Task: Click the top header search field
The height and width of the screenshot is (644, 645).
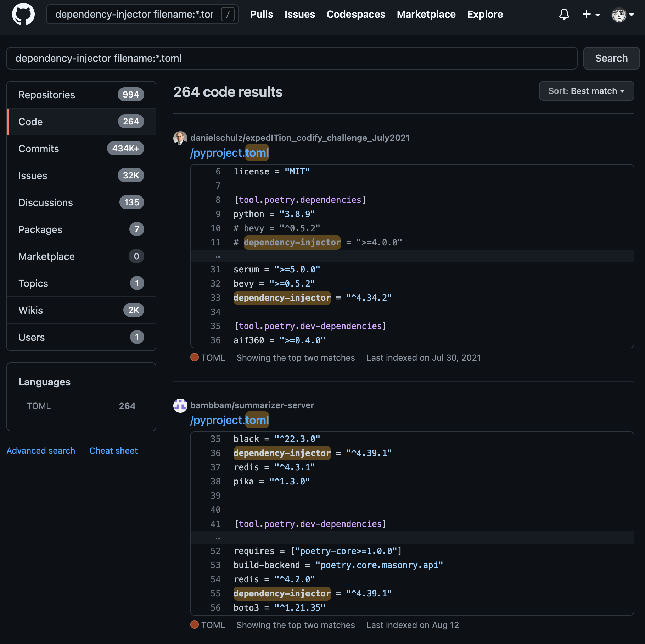Action: (142, 14)
